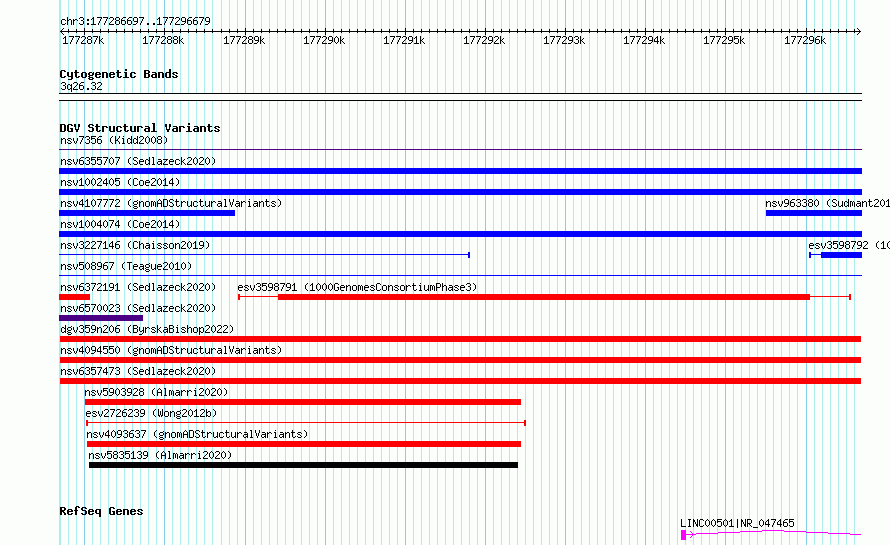Select the nsv6355707 (Sedlazeck2020) blue bar
Image resolution: width=890 pixels, height=545 pixels.
point(460,171)
